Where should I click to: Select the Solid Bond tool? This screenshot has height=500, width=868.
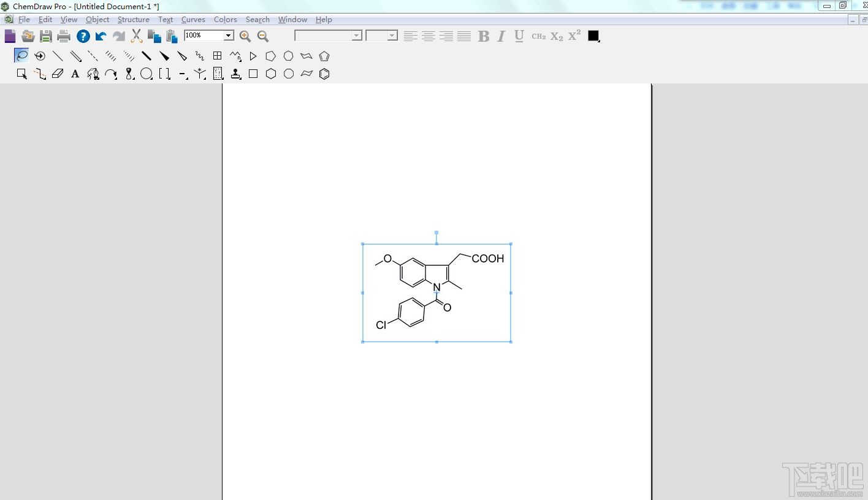[58, 56]
